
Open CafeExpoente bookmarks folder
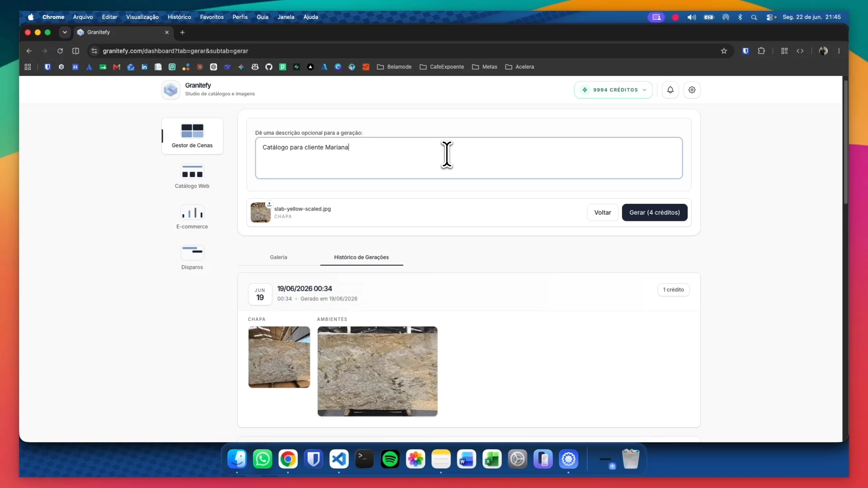[x=442, y=67]
